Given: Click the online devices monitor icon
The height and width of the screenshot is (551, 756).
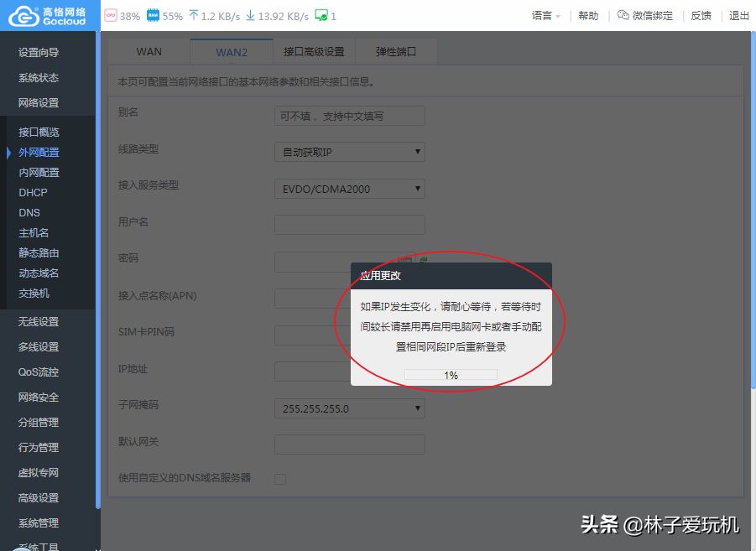Looking at the screenshot, I should click(x=321, y=15).
